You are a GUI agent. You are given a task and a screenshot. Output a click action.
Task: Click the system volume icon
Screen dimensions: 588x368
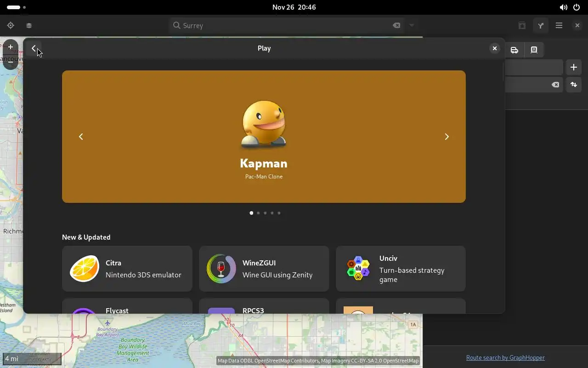point(563,7)
